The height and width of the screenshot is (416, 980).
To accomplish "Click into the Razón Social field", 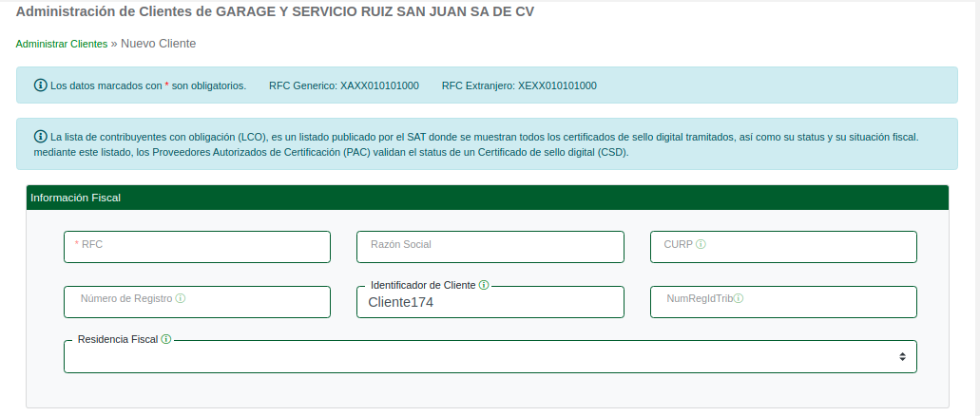I will point(490,247).
